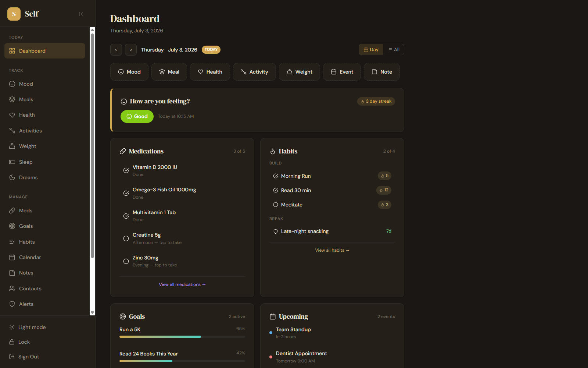Switch to Light mode
This screenshot has height=368, width=588.
pos(45,327)
